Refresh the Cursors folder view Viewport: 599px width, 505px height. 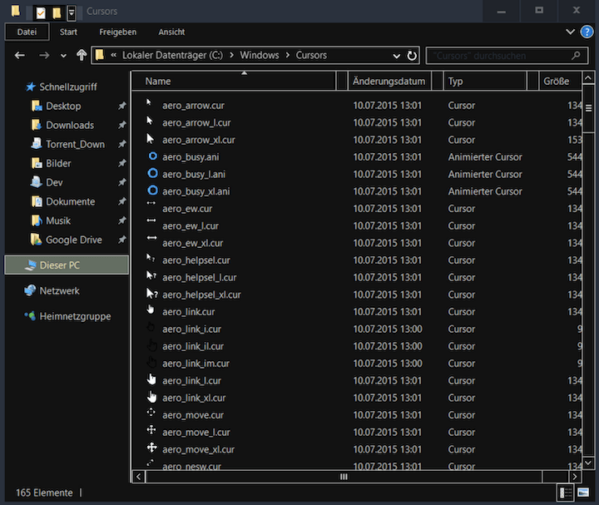(x=411, y=56)
